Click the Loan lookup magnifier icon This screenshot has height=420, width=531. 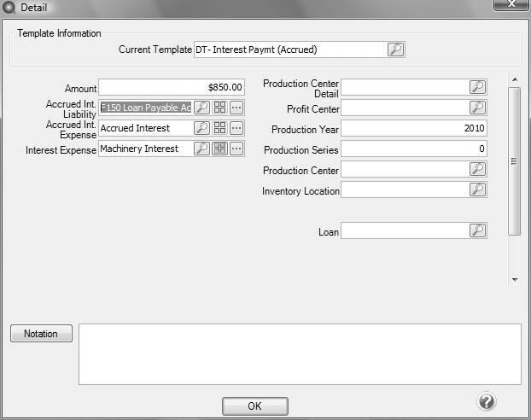click(x=477, y=230)
